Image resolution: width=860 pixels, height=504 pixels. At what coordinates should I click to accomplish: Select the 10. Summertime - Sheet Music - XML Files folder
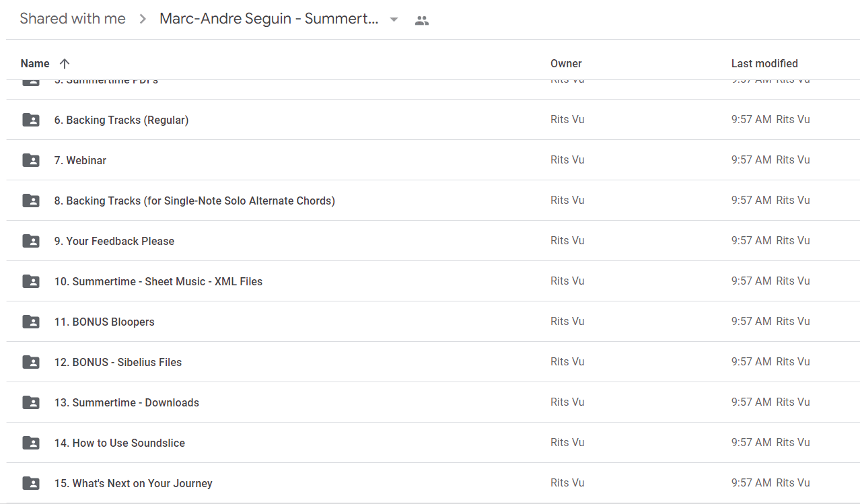433,281
